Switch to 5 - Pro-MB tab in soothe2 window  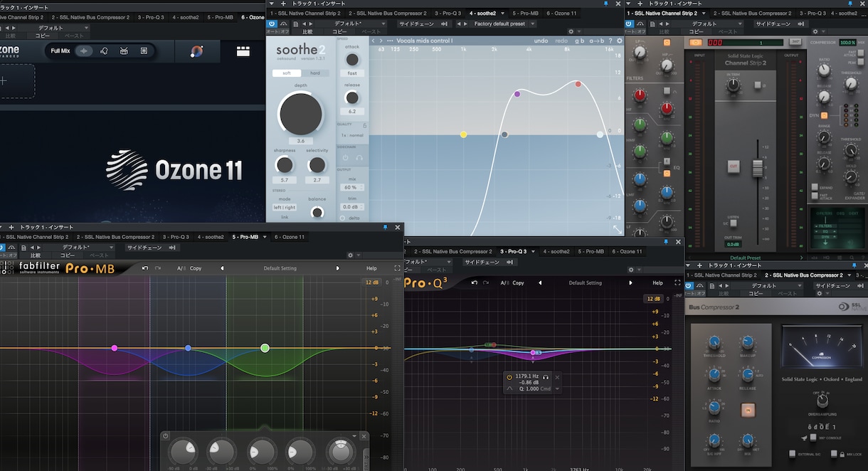coord(525,14)
